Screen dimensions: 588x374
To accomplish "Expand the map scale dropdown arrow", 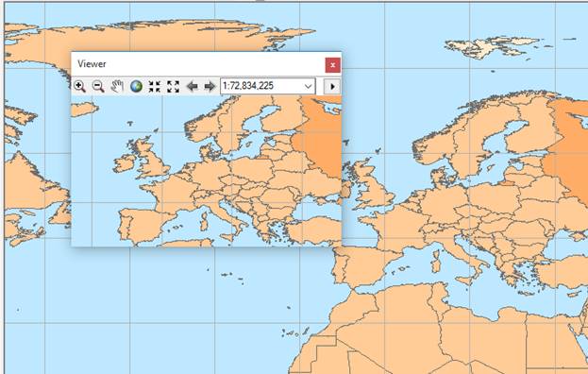I will click(308, 86).
